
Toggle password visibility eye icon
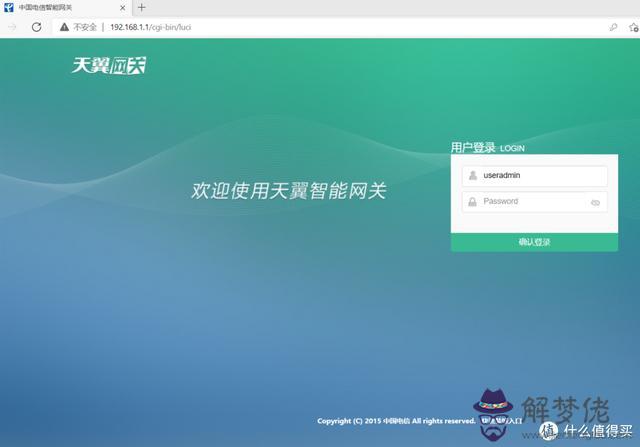(595, 202)
